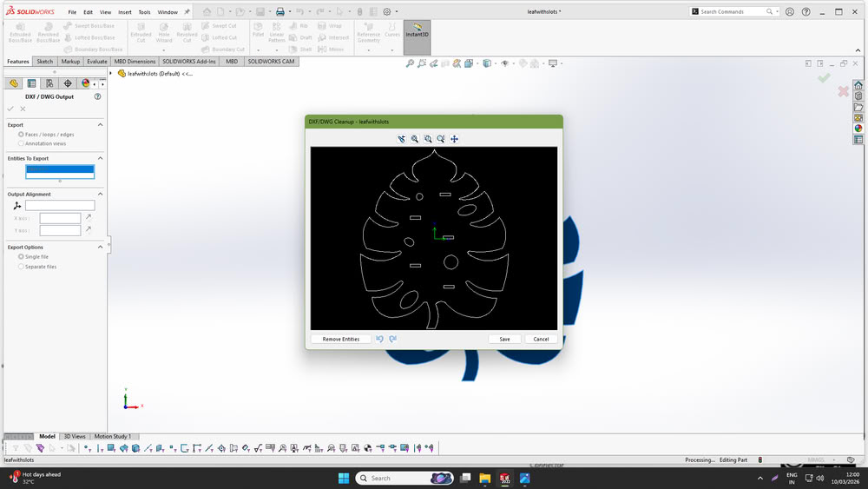Confirm DXF / DWG Output with green checkmark
This screenshot has height=489, width=868.
point(10,109)
